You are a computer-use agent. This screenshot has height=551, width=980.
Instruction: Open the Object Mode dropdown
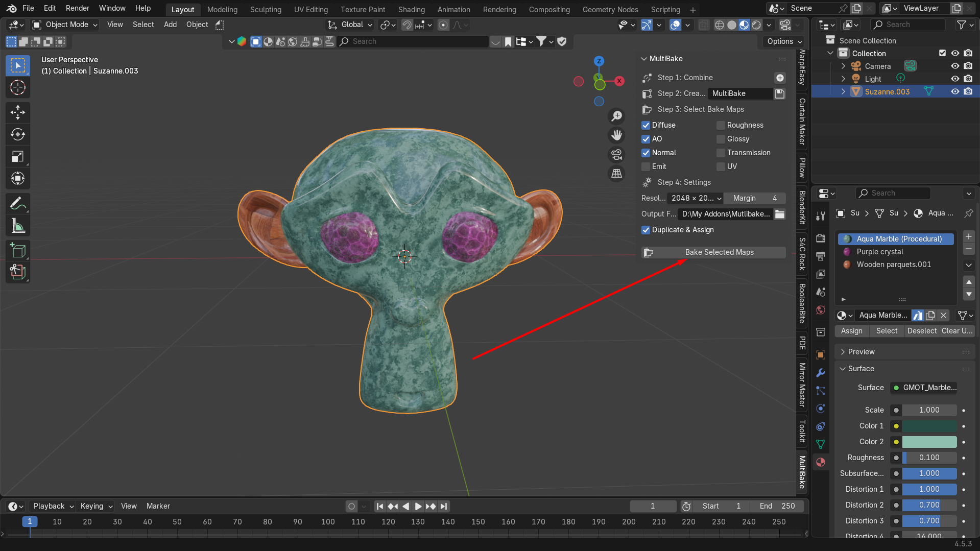65,25
